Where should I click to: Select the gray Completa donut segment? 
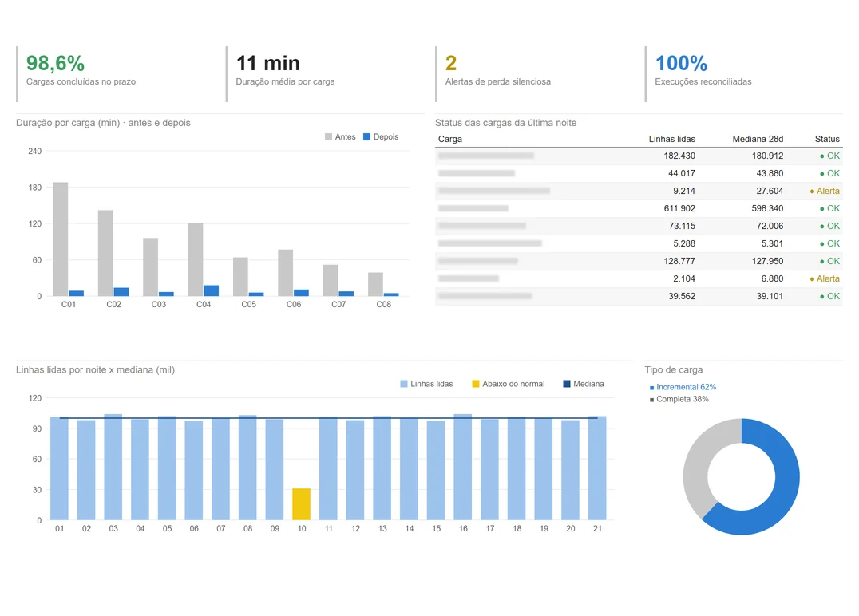698,465
